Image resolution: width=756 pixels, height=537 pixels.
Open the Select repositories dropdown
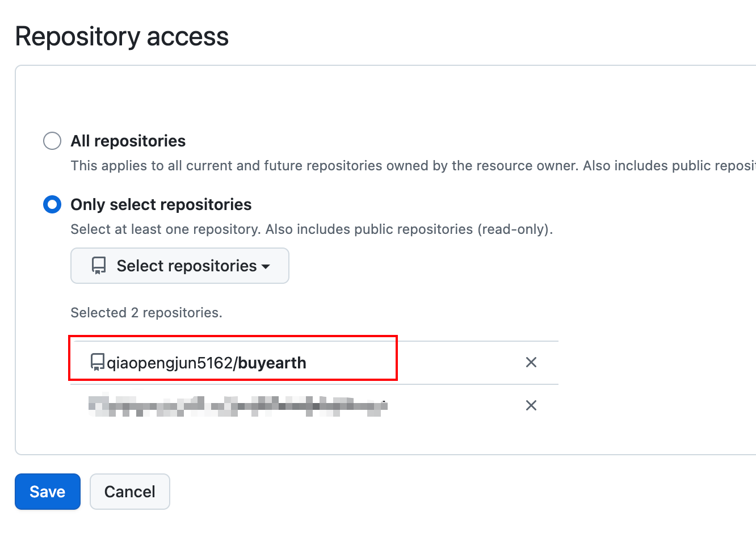(180, 266)
